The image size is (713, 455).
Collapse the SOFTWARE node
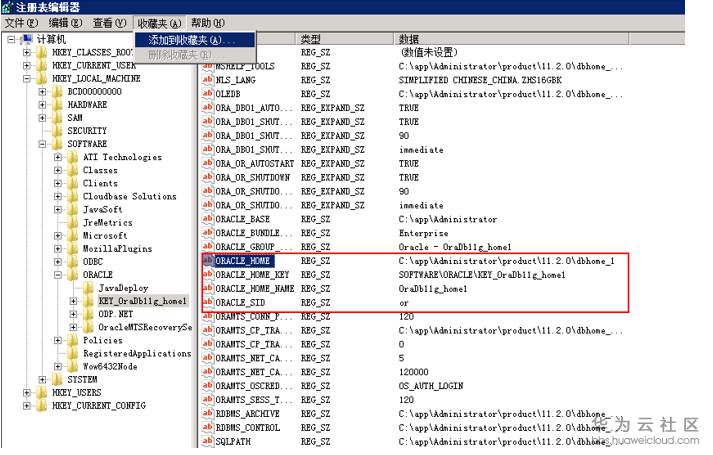click(42, 144)
